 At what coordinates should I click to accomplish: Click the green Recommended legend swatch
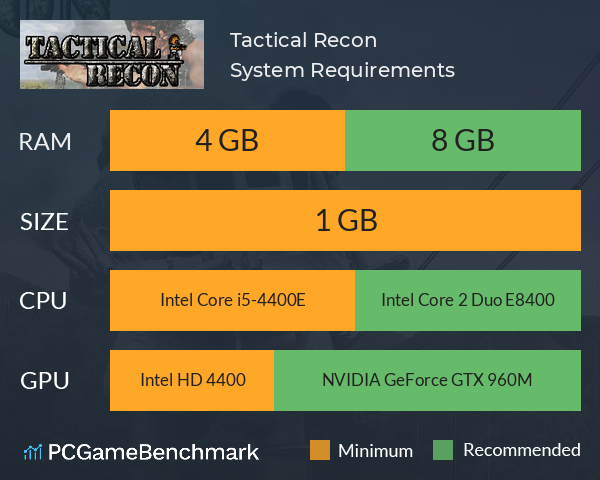[443, 450]
